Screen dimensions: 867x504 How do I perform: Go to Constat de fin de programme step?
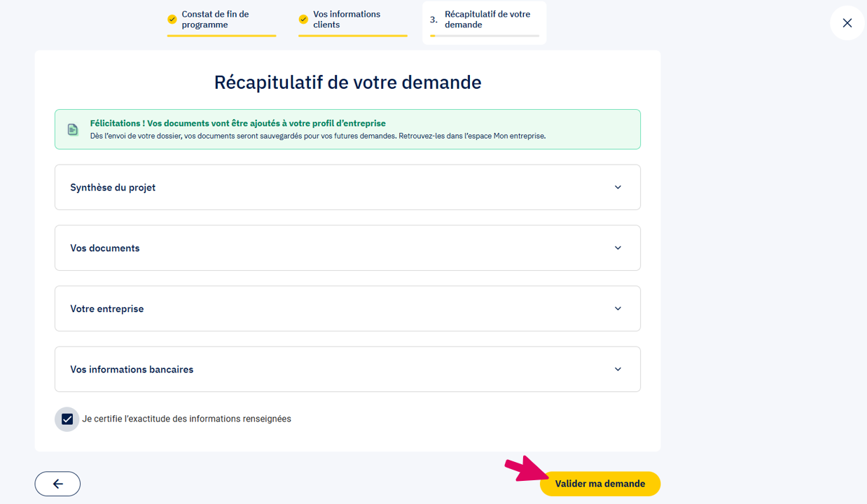point(215,20)
